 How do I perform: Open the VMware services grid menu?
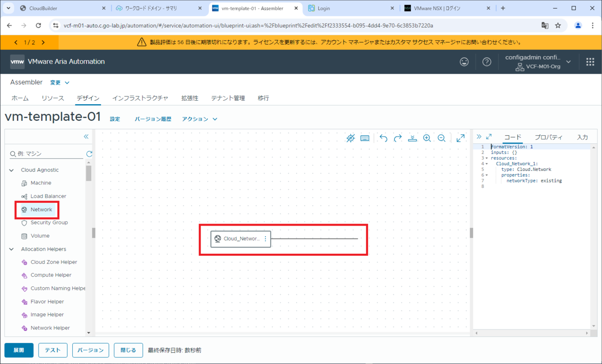(x=590, y=62)
